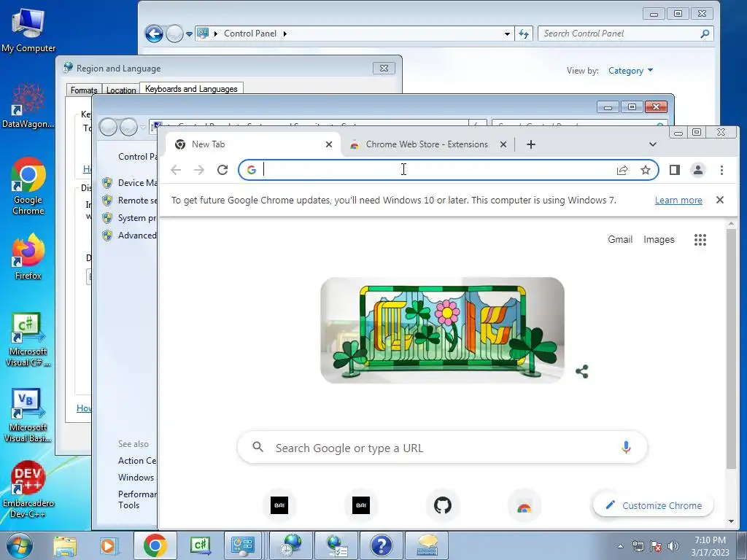Click the Control Panel address refresh button
747x560 pixels.
524,34
